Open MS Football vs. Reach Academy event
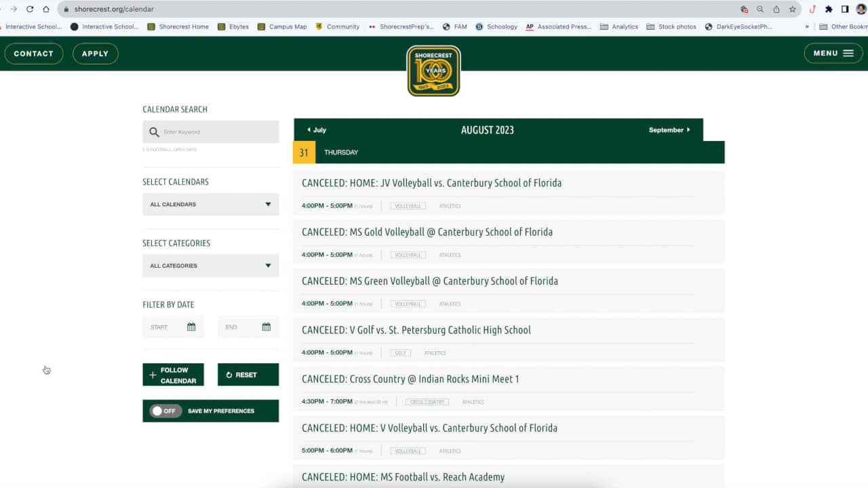 403,477
